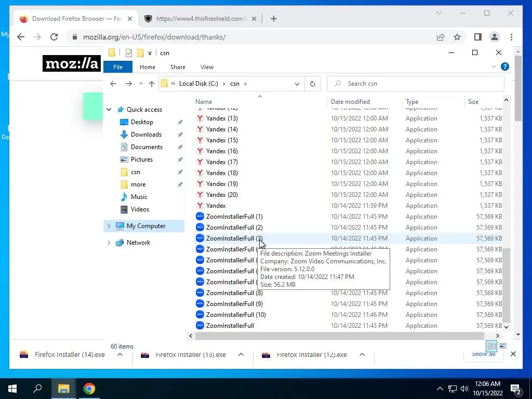Screen dimensions: 532x399
Task: Click Show all downloads button
Action: [x=483, y=354]
